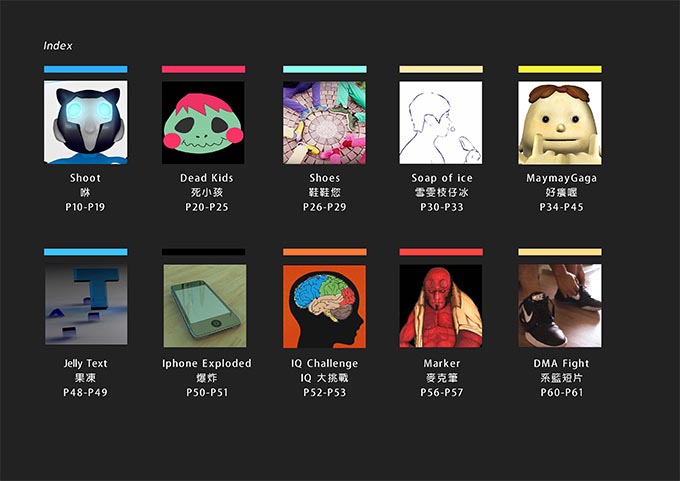680x481 pixels.
Task: Select the P34-P45 page range text
Action: pyautogui.click(x=561, y=207)
